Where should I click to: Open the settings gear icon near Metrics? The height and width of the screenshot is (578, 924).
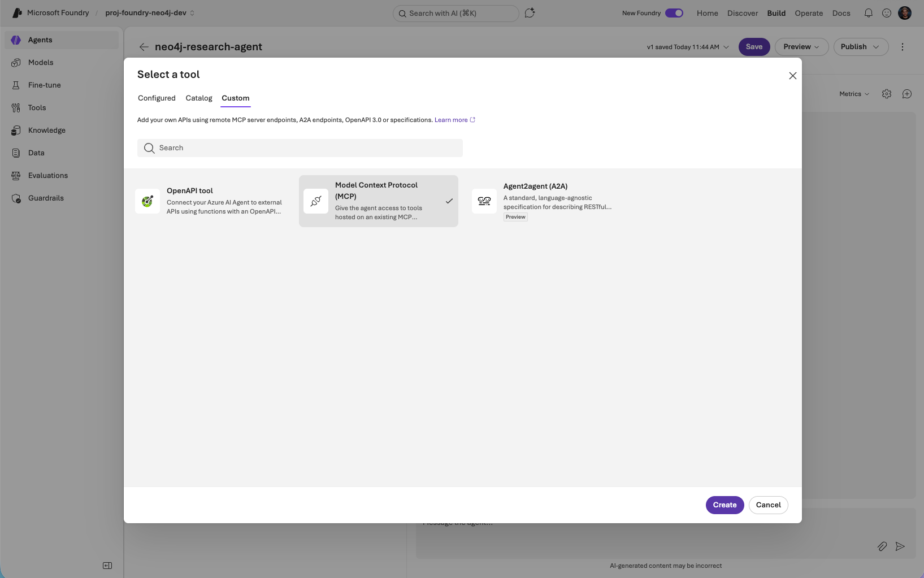pyautogui.click(x=887, y=94)
